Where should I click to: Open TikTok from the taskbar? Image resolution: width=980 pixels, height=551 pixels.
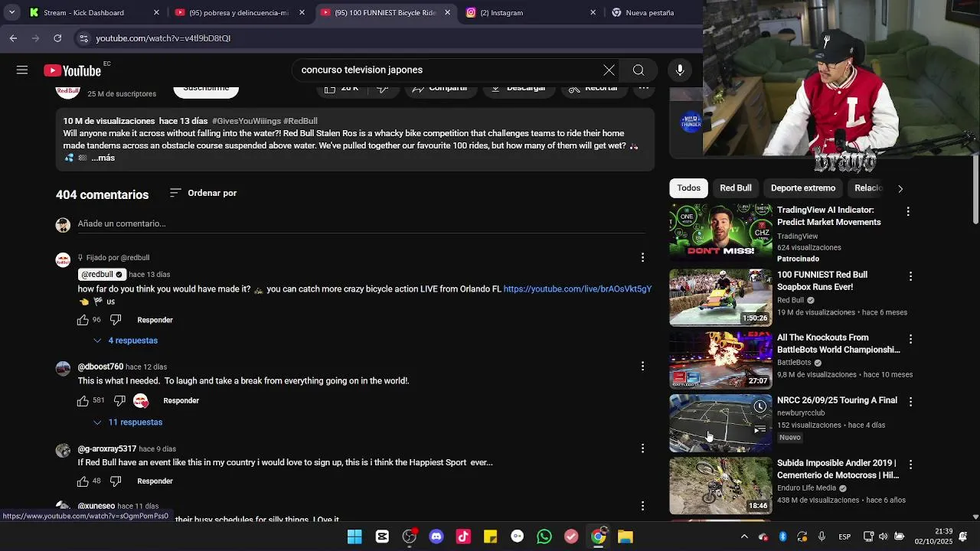(x=463, y=536)
